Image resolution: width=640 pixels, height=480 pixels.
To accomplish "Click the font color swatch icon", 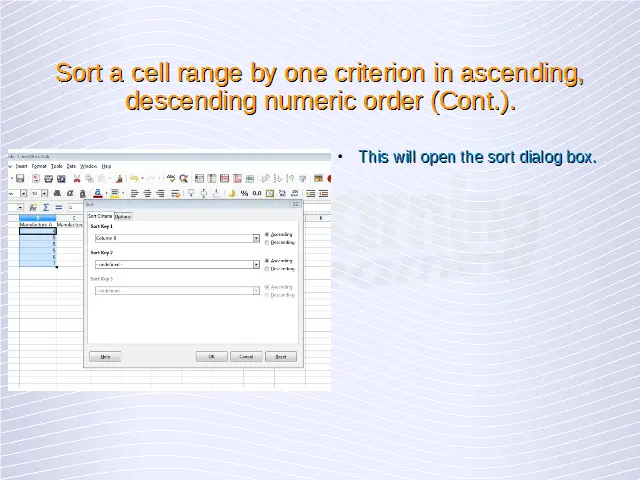I will click(98, 193).
